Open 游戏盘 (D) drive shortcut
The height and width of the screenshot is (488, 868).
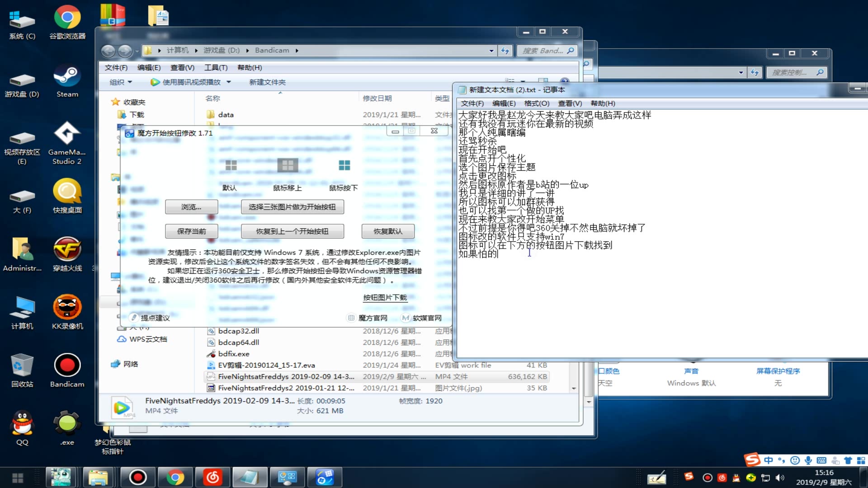pos(22,85)
